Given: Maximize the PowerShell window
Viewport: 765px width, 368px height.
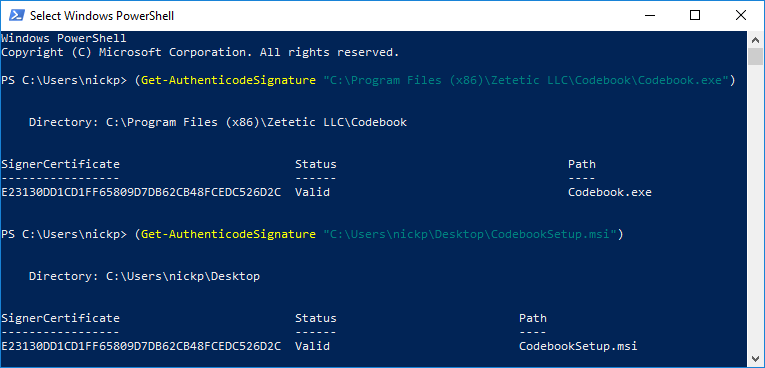Looking at the screenshot, I should [x=695, y=16].
